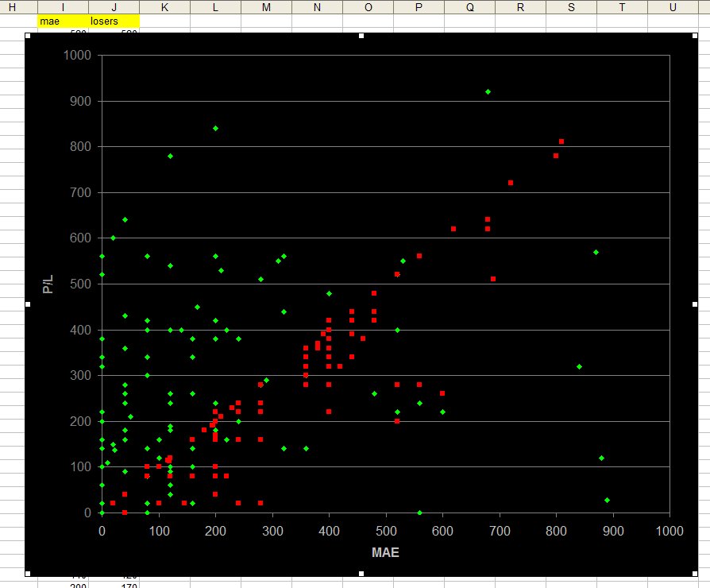Image resolution: width=710 pixels, height=588 pixels.
Task: Select green point near MAE 840, P/L 320
Action: coord(579,367)
